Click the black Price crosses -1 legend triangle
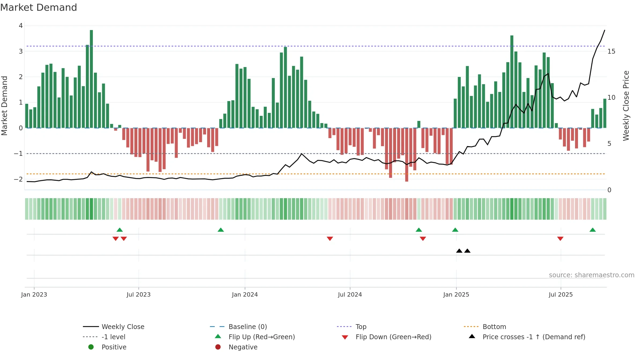The height and width of the screenshot is (362, 644). pyautogui.click(x=472, y=336)
